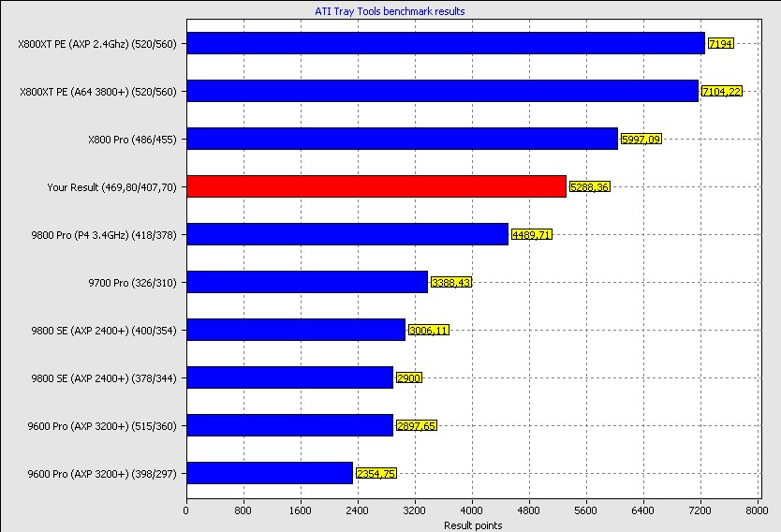This screenshot has height=532, width=781.
Task: Click the 7194 value label
Action: 721,43
